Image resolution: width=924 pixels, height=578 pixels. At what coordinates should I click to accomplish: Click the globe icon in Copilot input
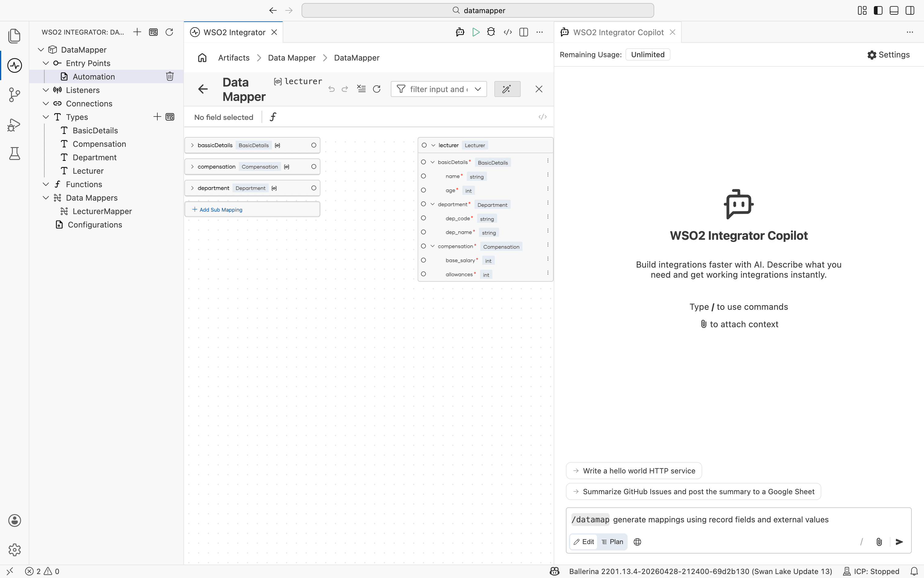[637, 542]
